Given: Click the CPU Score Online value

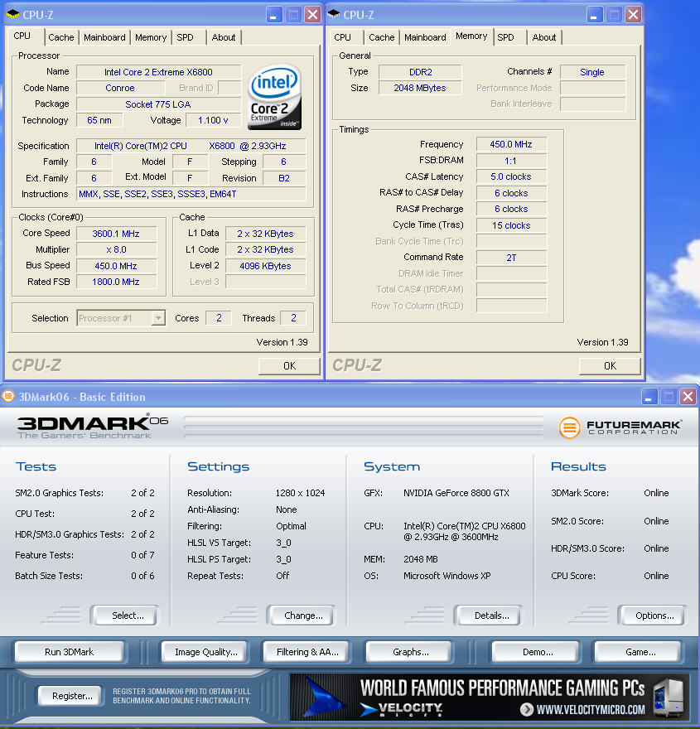Looking at the screenshot, I should [x=656, y=576].
